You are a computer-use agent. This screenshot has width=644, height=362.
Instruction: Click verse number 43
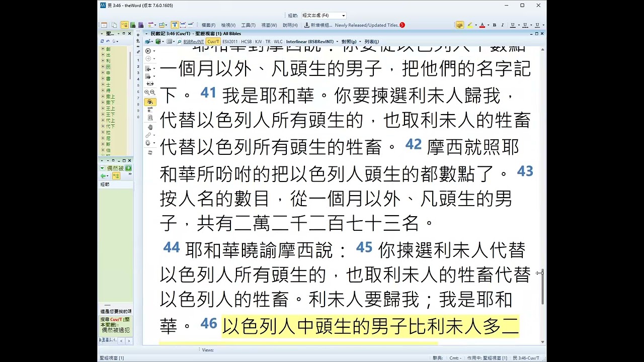[525, 171]
